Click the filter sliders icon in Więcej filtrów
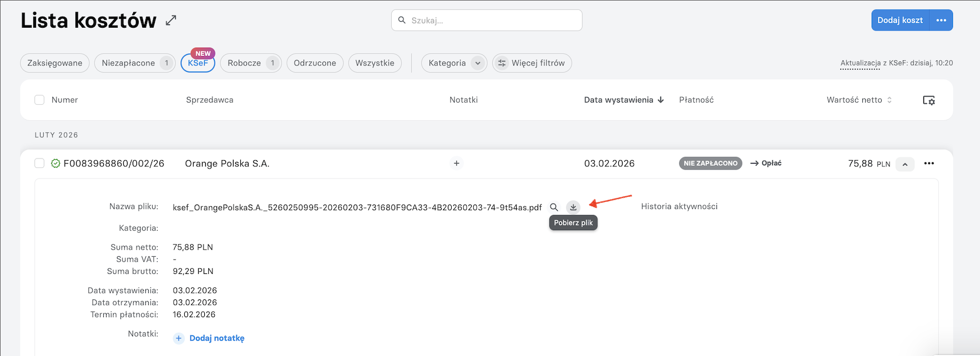The width and height of the screenshot is (980, 356). 502,63
